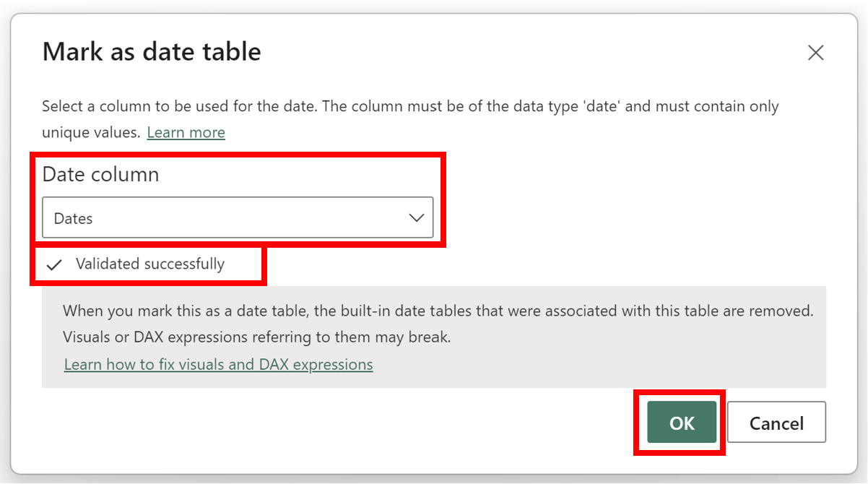Image resolution: width=868 pixels, height=484 pixels.
Task: Click the gray warning panel
Action: 433,337
